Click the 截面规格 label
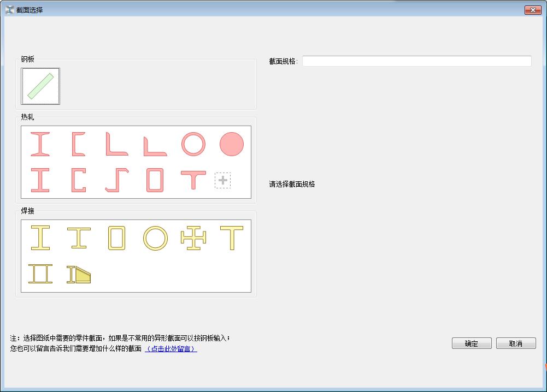The image size is (547, 392). pos(283,61)
